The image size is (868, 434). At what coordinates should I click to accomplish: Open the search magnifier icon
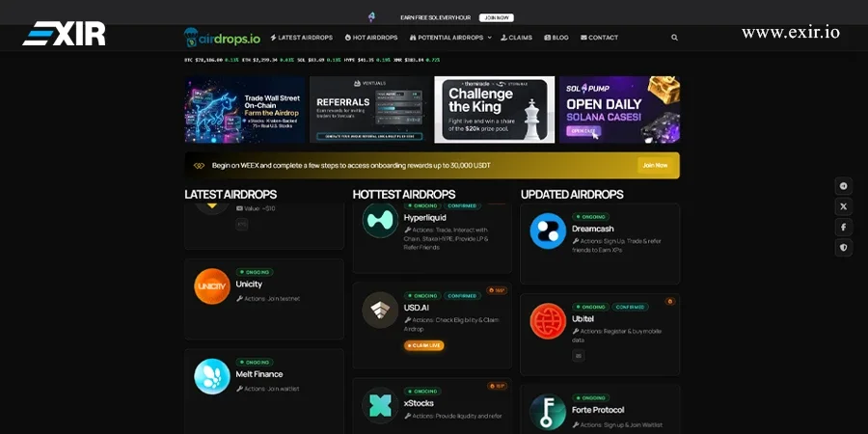click(674, 38)
